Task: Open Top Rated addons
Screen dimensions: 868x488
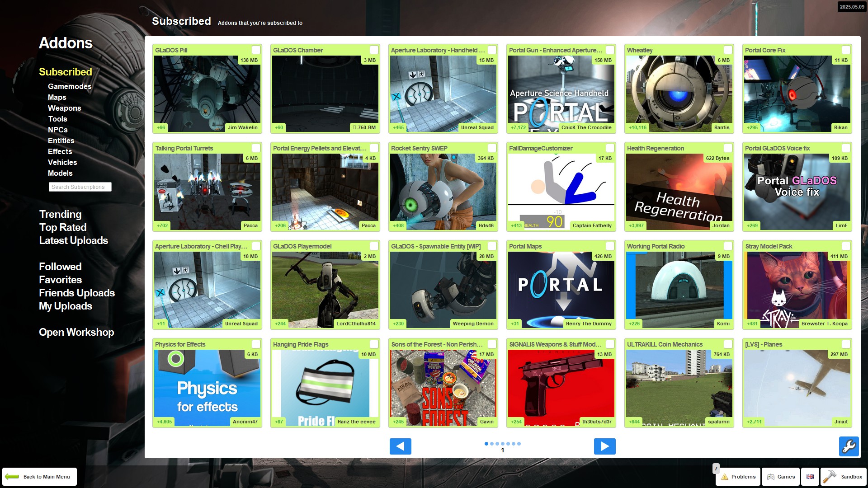Action: coord(63,227)
